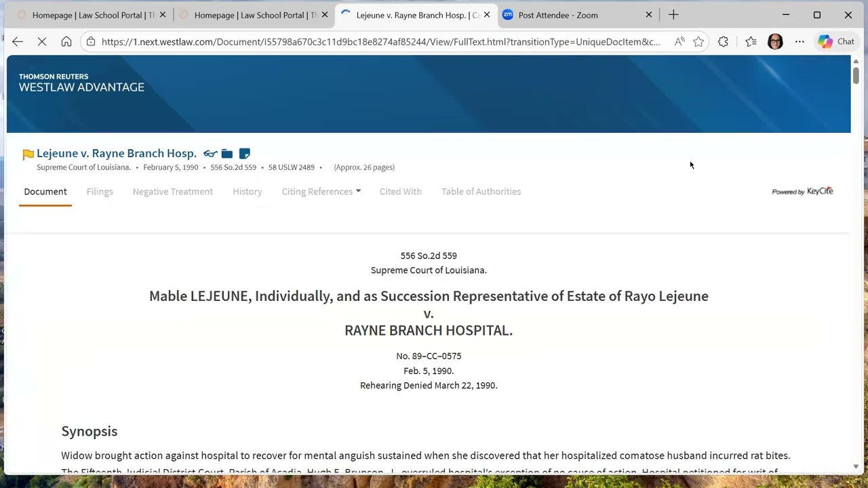Open the Table of Authorities tab

tap(481, 192)
